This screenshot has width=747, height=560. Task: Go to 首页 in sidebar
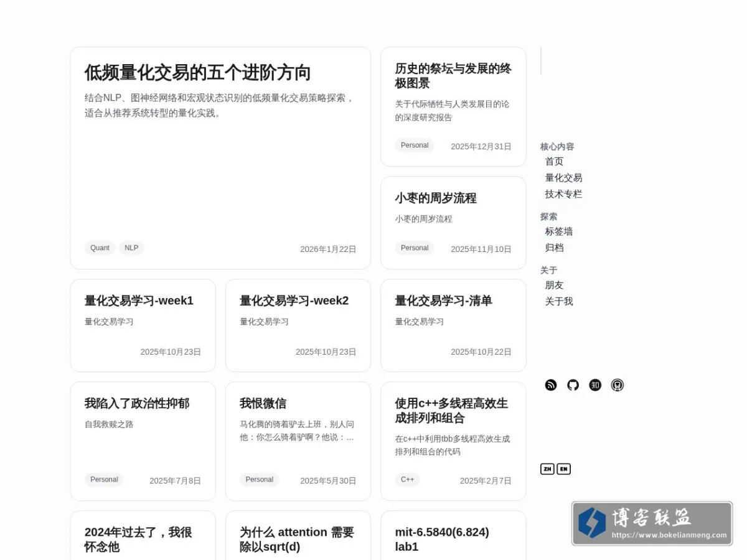pos(554,162)
